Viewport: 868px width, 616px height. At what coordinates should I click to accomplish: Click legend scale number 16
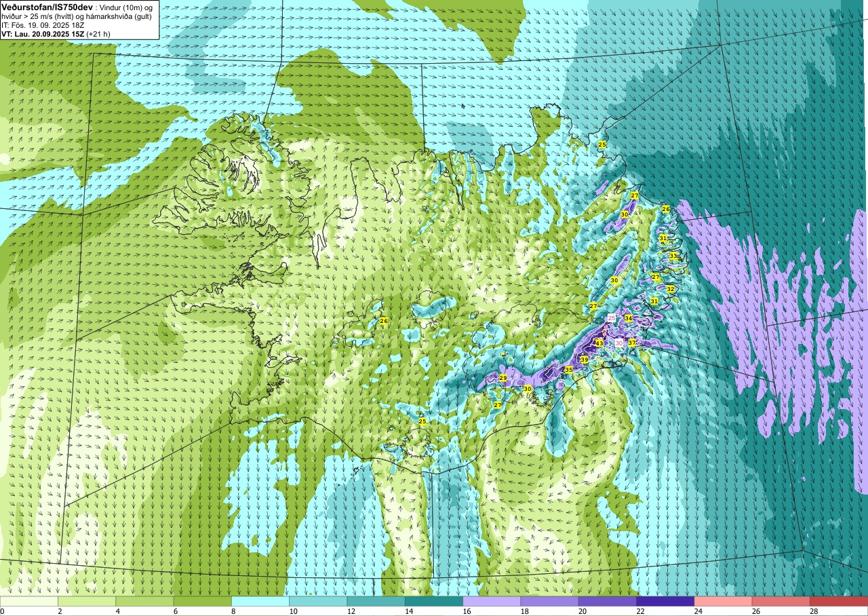[467, 611]
